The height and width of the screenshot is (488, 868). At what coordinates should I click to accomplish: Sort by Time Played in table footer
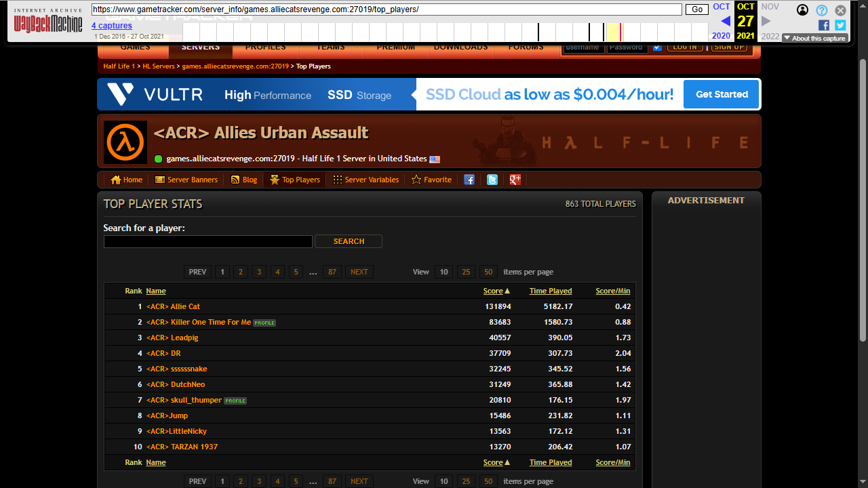click(551, 462)
